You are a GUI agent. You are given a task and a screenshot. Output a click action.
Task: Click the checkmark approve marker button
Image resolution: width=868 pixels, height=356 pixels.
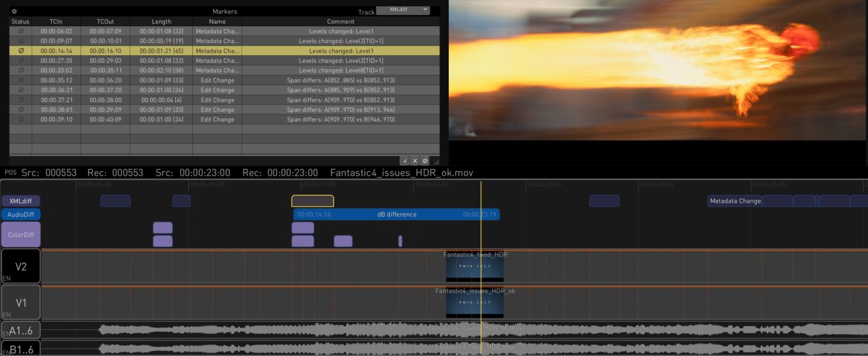point(404,160)
